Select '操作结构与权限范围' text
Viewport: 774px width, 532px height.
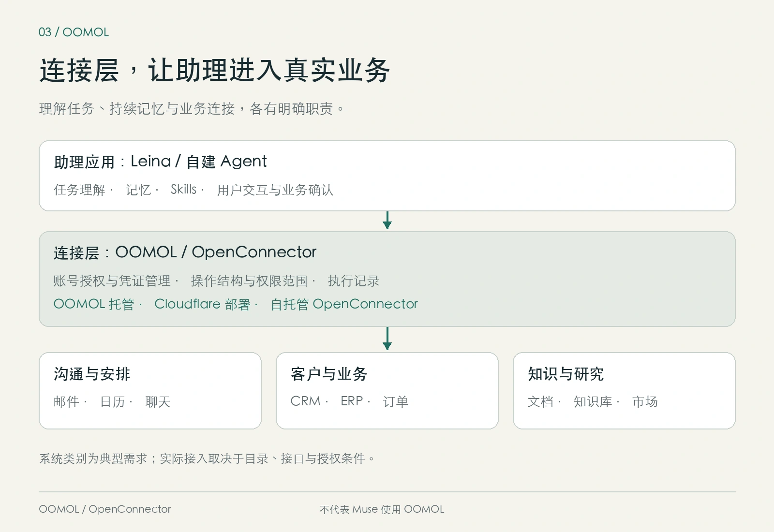pos(249,281)
